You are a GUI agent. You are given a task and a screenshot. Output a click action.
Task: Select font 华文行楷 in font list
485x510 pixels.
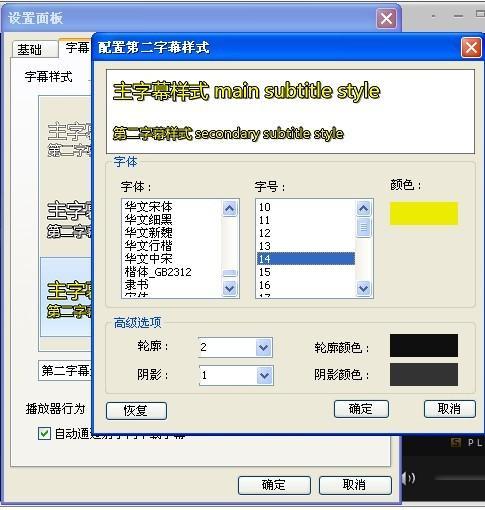[x=149, y=246]
